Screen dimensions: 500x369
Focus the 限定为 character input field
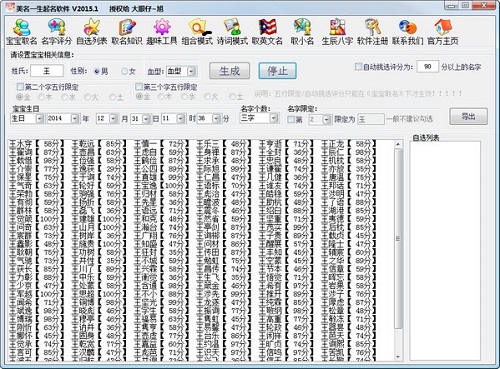point(371,119)
